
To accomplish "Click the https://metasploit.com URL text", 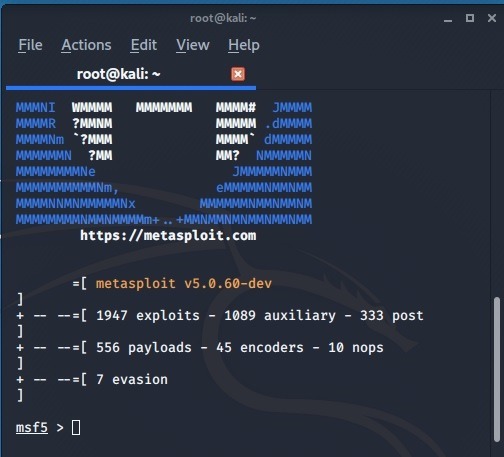I will tap(168, 236).
